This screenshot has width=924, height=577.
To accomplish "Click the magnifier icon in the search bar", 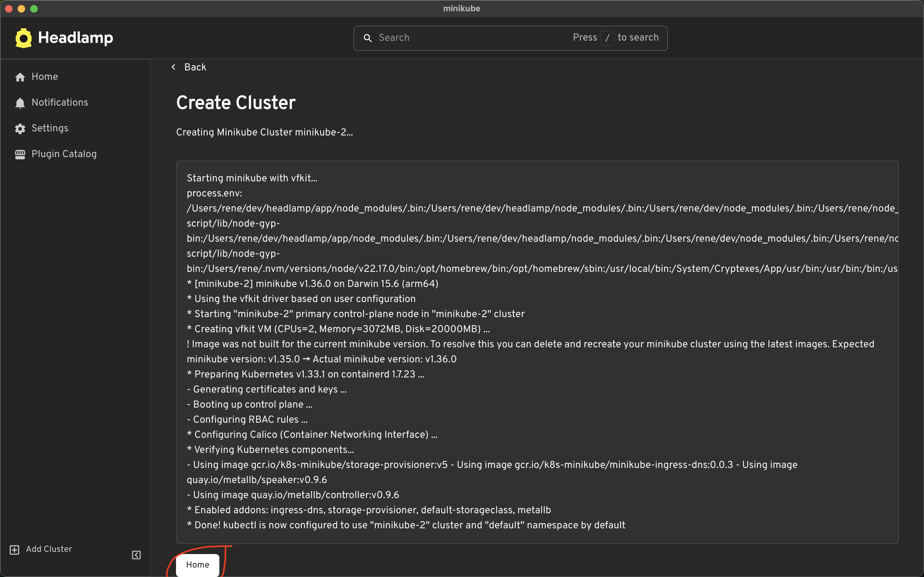I will coord(368,38).
